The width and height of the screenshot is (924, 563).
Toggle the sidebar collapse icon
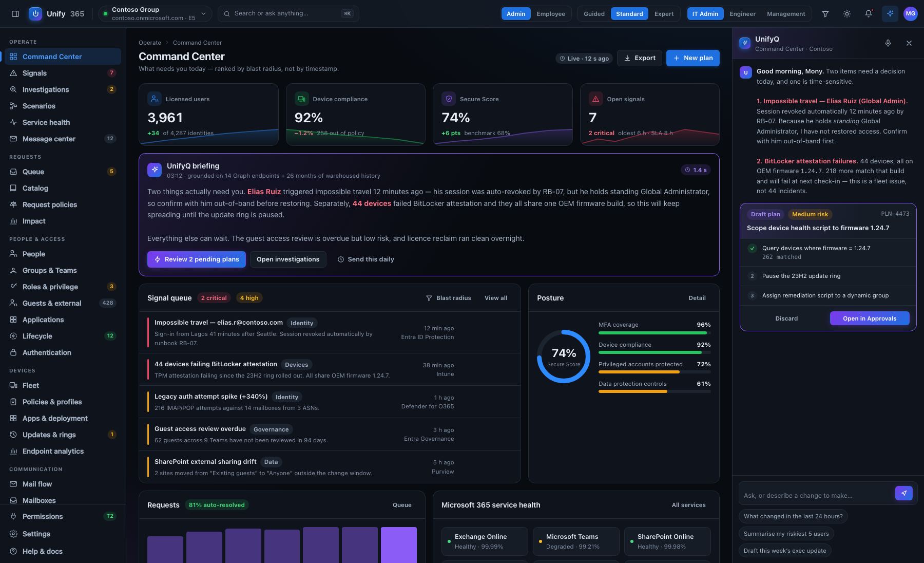click(15, 14)
